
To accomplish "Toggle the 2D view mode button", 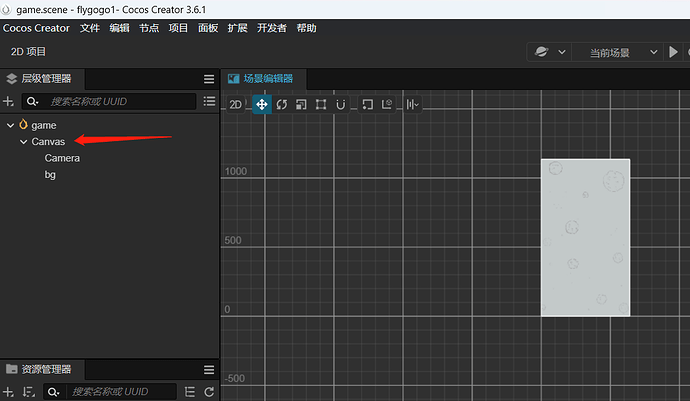I will (235, 104).
